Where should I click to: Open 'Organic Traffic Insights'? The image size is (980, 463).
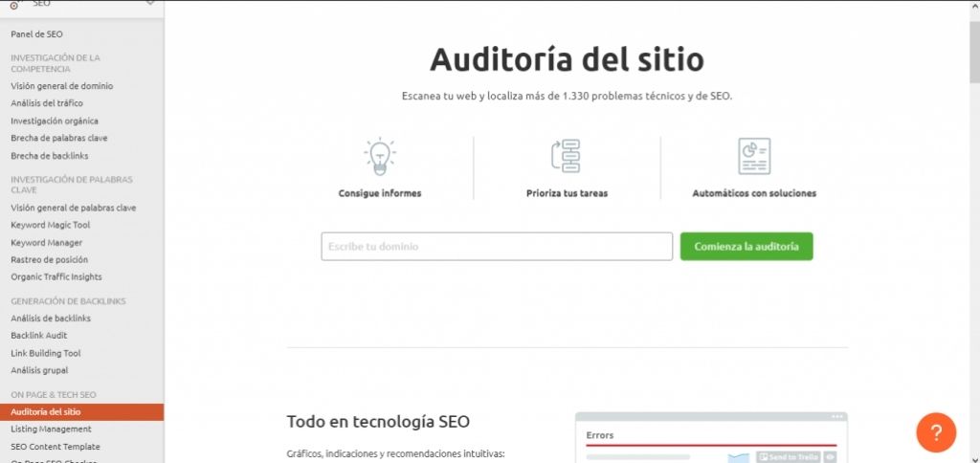[x=56, y=276]
